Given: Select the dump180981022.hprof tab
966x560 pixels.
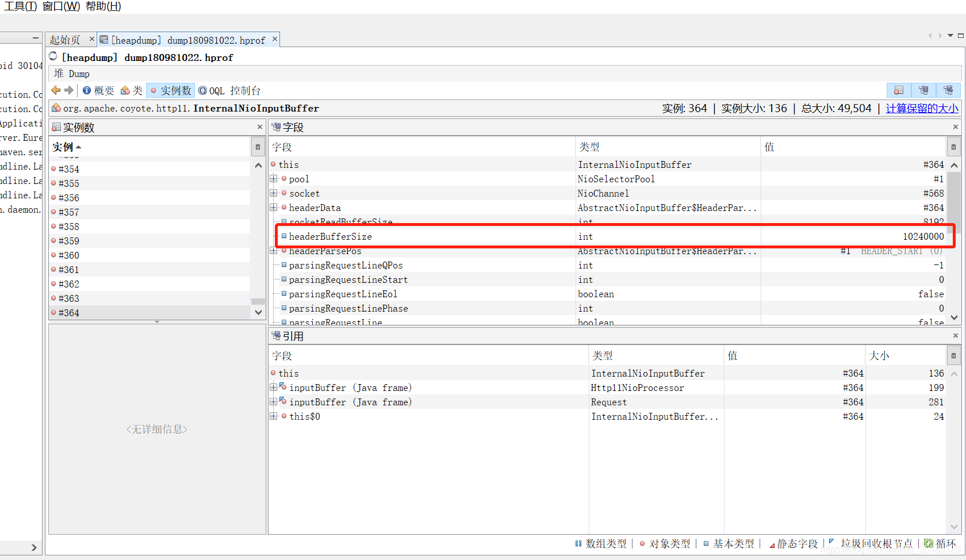Looking at the screenshot, I should tap(188, 40).
